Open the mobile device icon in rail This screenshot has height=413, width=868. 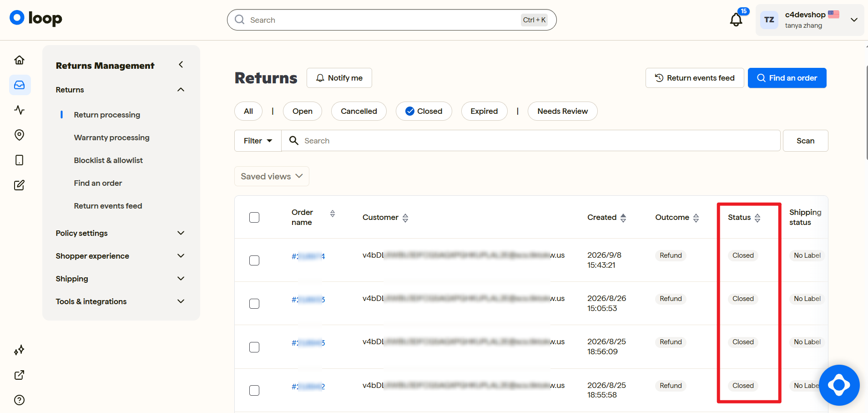click(x=19, y=160)
